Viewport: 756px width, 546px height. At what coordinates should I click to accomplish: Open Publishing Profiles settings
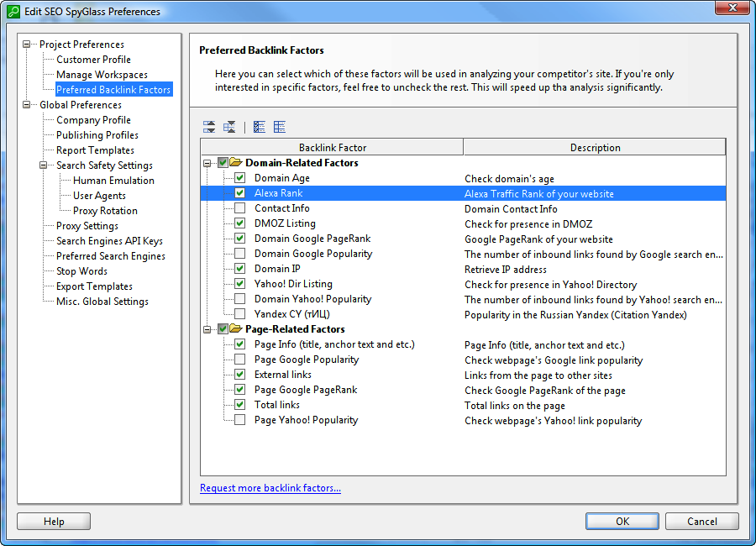pyautogui.click(x=97, y=134)
